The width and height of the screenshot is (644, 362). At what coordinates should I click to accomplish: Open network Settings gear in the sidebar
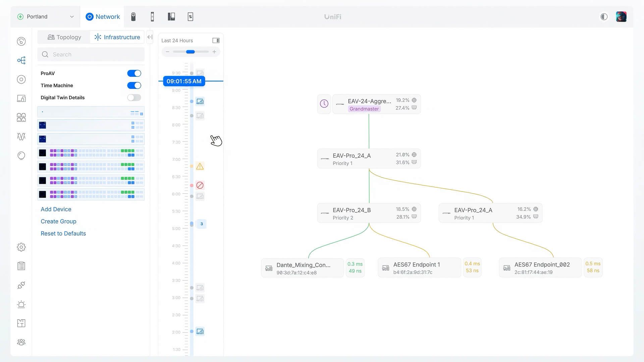pyautogui.click(x=21, y=247)
